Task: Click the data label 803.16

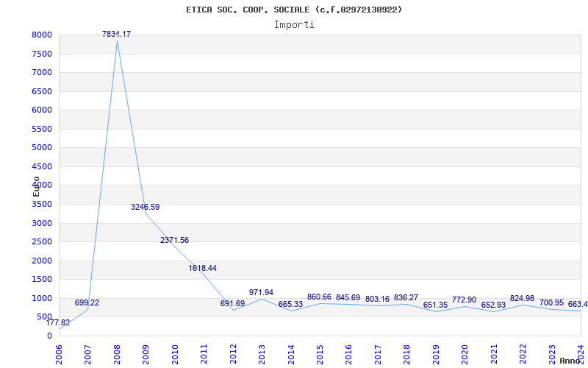Action: 377,300
